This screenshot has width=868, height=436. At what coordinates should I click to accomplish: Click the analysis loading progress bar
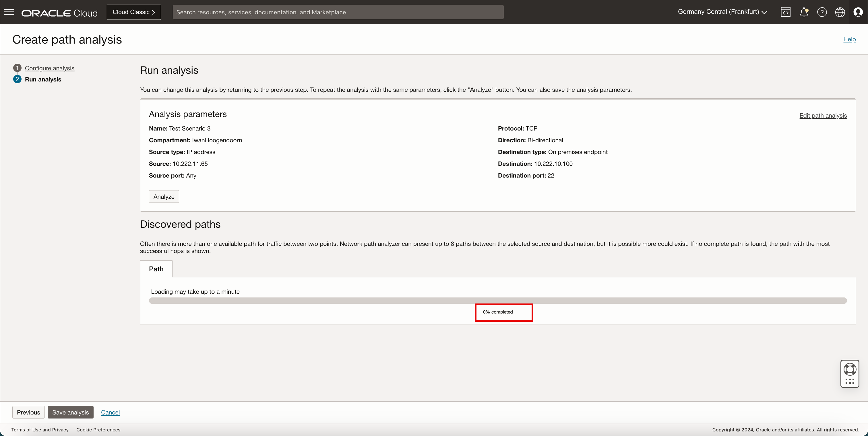[498, 300]
